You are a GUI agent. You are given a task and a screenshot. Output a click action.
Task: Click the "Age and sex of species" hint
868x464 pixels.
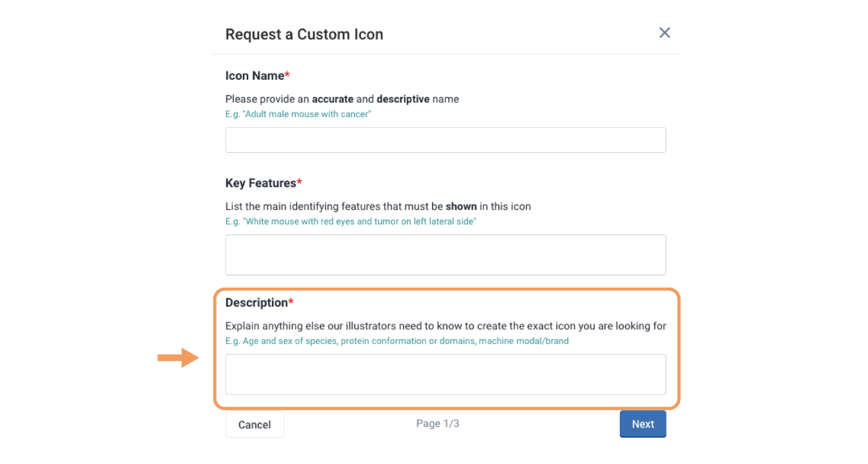397,341
